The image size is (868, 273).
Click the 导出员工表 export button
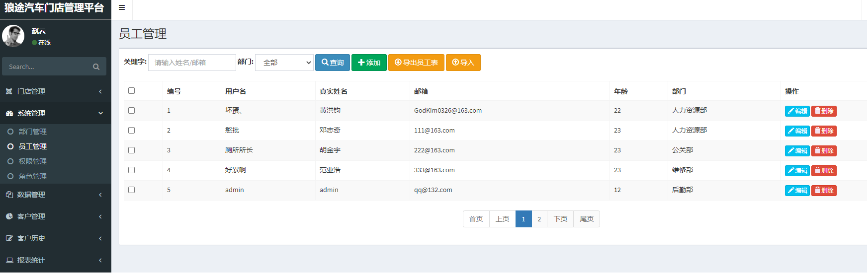tap(416, 63)
